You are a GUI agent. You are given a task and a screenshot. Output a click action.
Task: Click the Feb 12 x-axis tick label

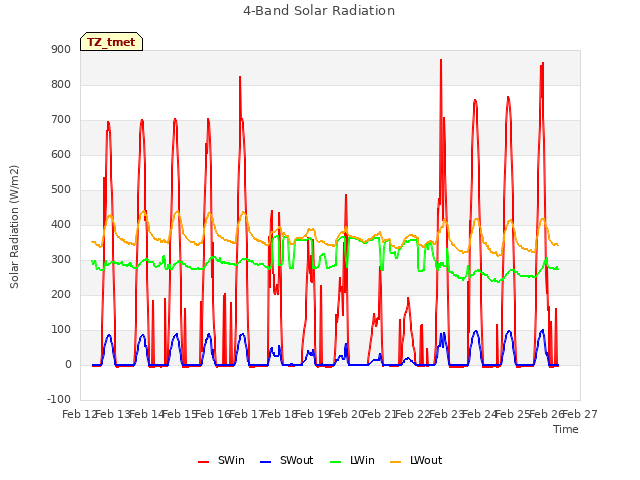(80, 414)
